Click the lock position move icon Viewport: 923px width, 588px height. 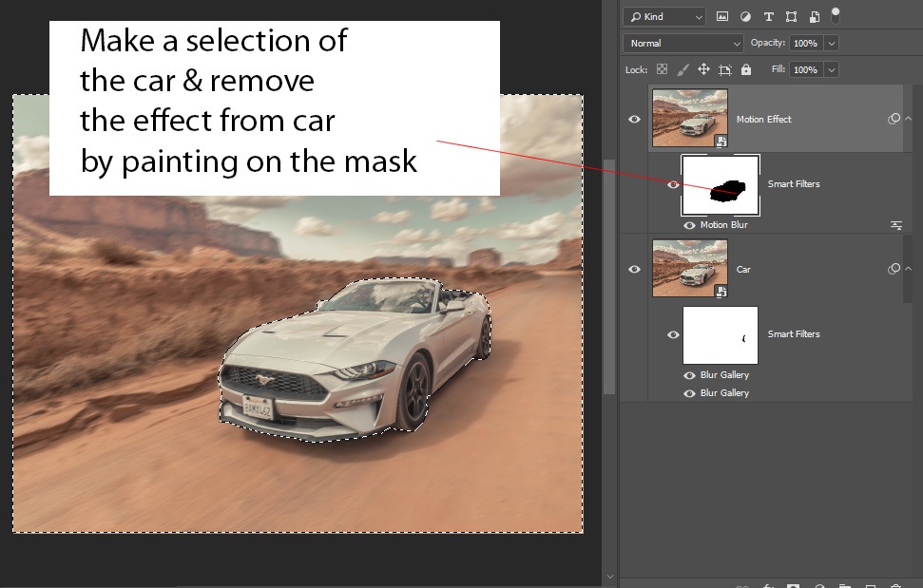pos(703,69)
